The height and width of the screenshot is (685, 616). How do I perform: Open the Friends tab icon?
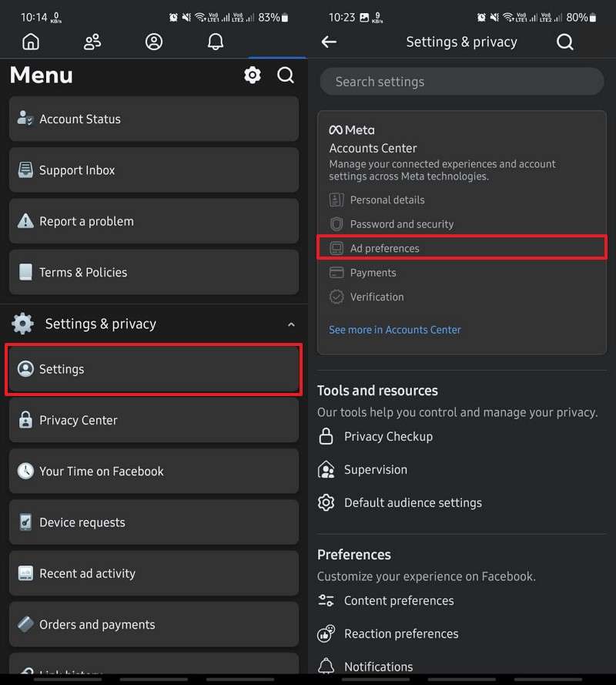(x=92, y=42)
